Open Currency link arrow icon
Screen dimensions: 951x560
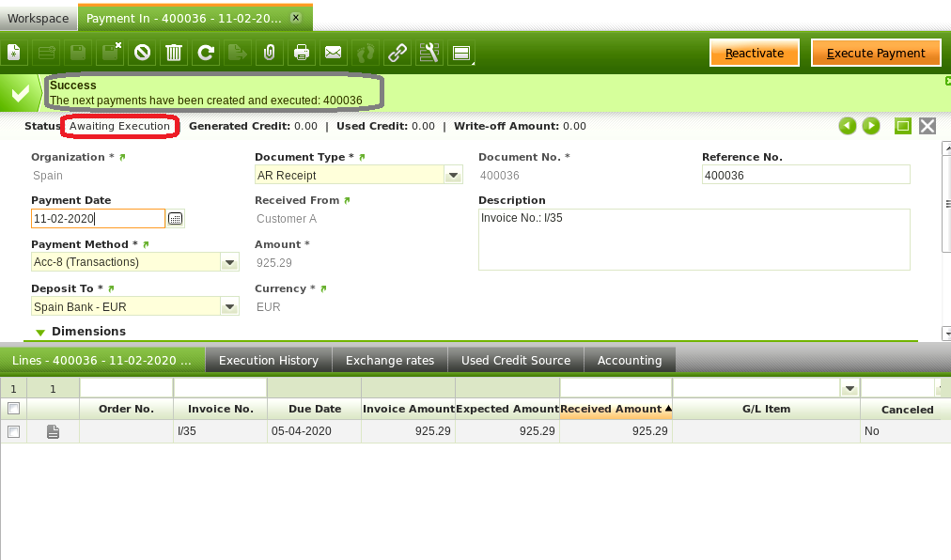pos(323,288)
